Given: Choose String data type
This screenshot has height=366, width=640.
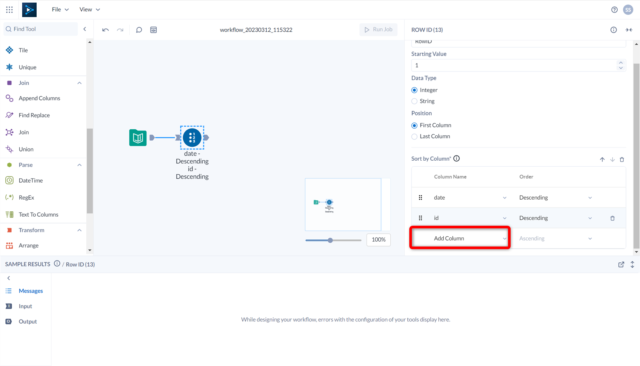Looking at the screenshot, I should coord(414,101).
